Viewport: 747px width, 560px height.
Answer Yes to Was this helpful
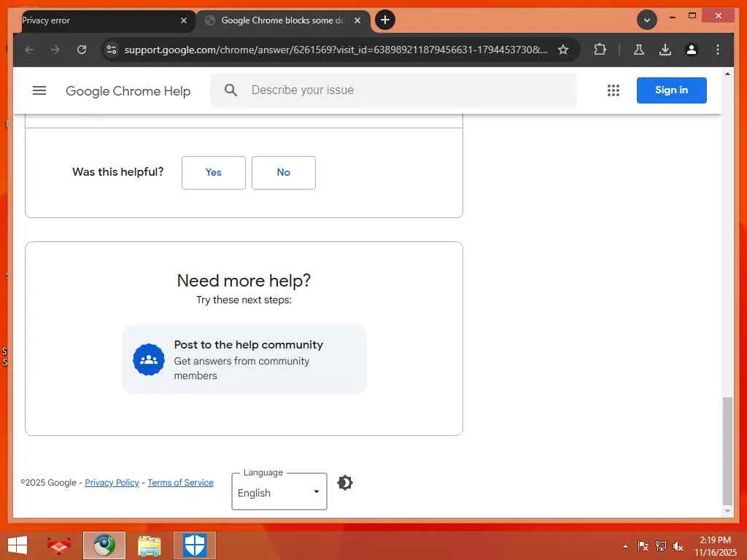click(214, 172)
